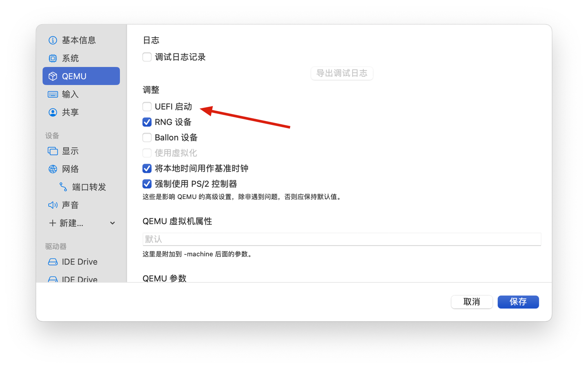Click the first IDE Drive disk icon
Image resolution: width=588 pixels, height=369 pixels.
click(53, 262)
